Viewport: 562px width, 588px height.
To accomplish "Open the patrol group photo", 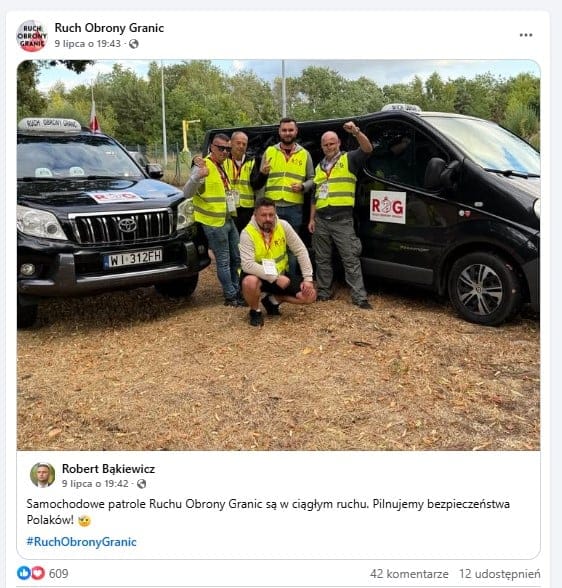I will [x=279, y=255].
